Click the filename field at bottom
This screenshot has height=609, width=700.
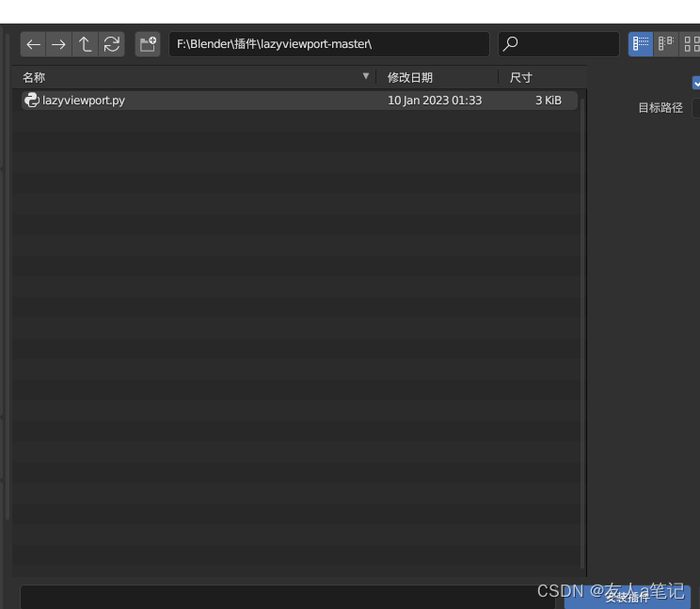point(280,597)
